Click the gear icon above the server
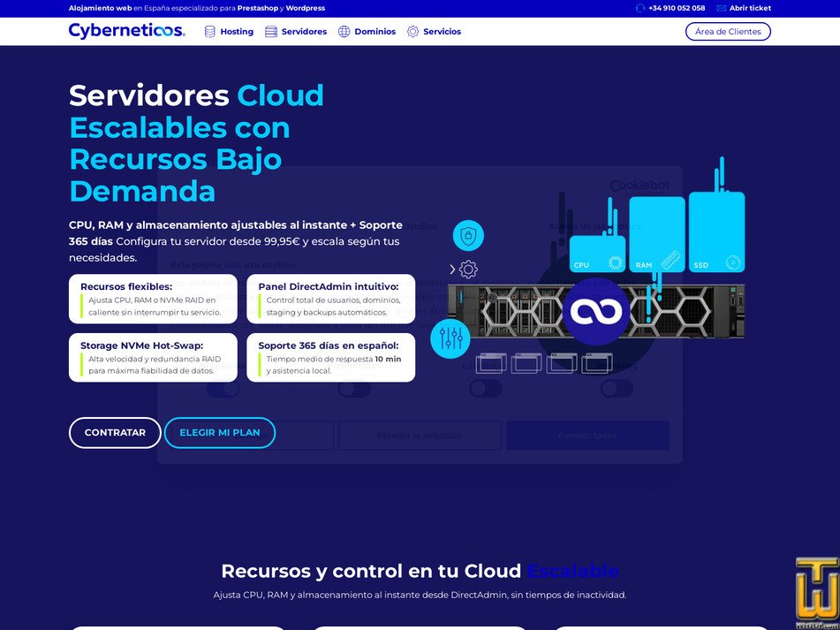The image size is (840, 630). (x=468, y=269)
